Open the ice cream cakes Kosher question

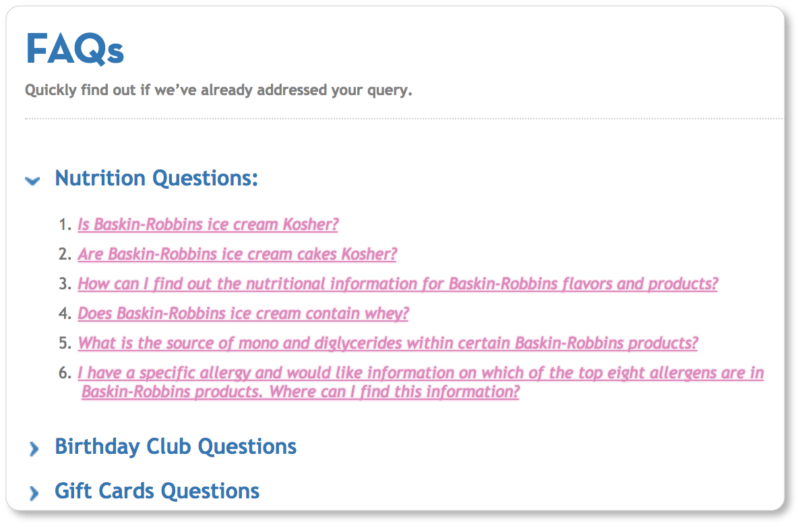pyautogui.click(x=237, y=254)
